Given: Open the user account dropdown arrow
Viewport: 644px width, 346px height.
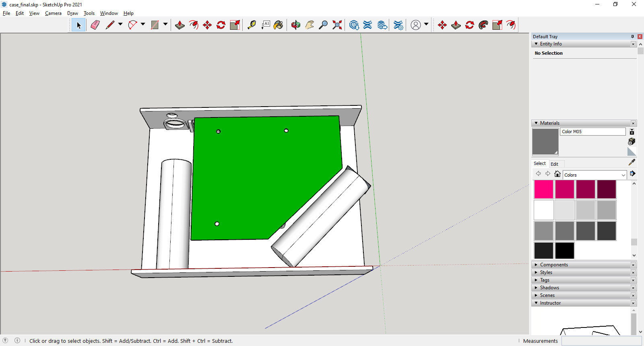Looking at the screenshot, I should [426, 24].
